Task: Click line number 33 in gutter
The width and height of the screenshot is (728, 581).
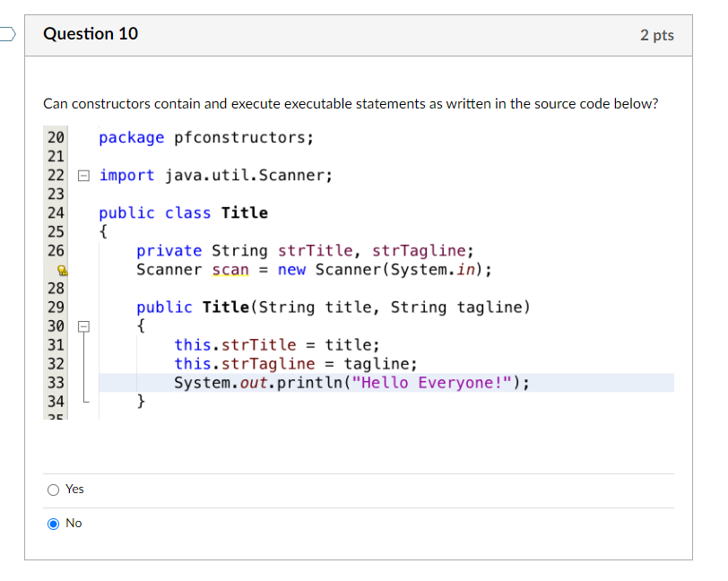Action: tap(56, 383)
